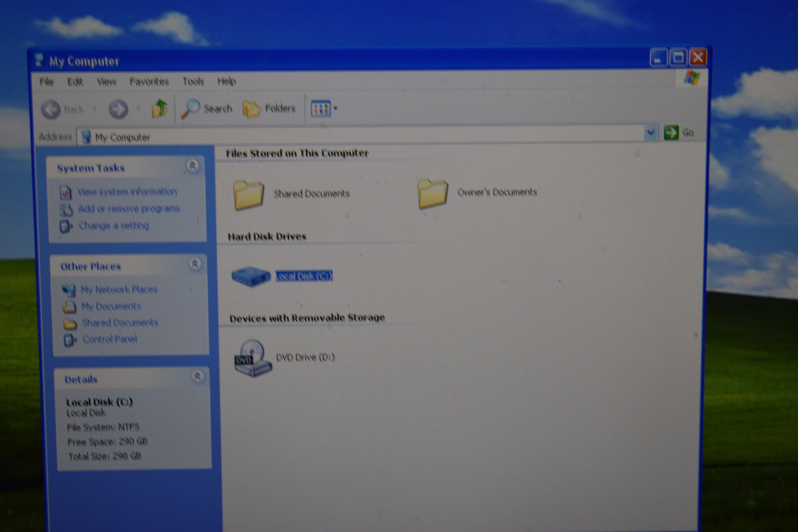
Task: Toggle the Folders pane
Action: click(x=269, y=108)
